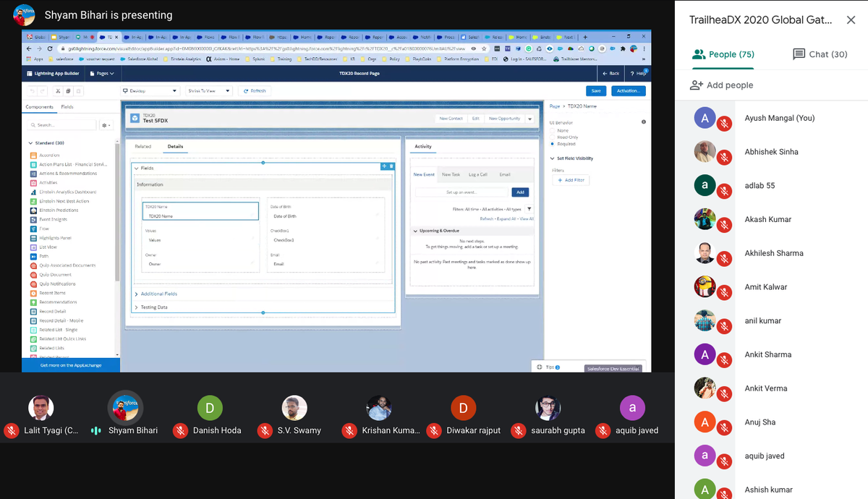This screenshot has width=868, height=499.
Task: Click Back in App Builder header
Action: pos(611,73)
